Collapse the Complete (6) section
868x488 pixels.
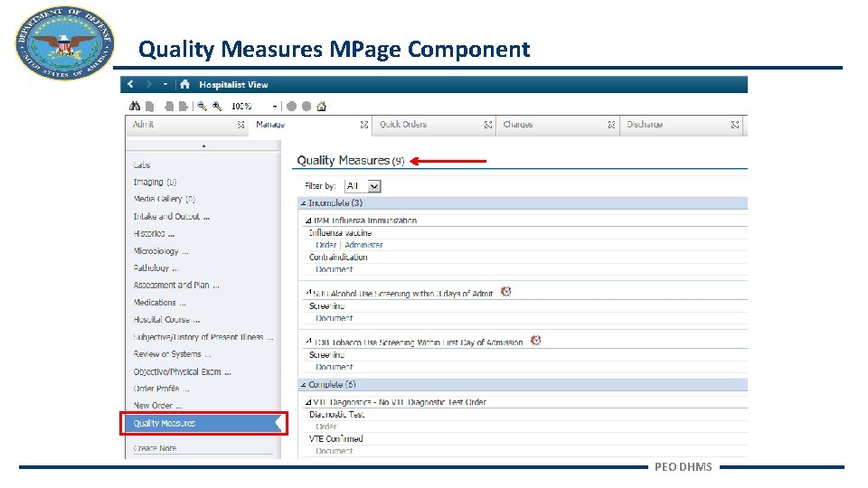click(304, 385)
